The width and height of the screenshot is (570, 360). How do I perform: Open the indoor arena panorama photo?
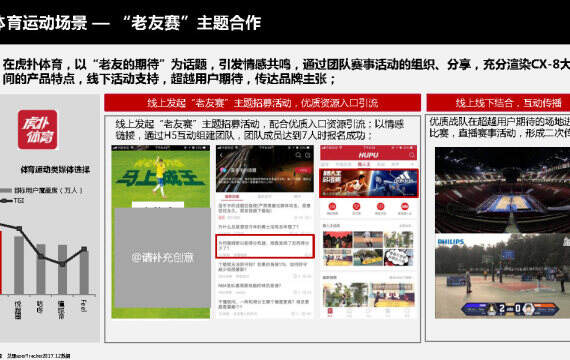502,190
